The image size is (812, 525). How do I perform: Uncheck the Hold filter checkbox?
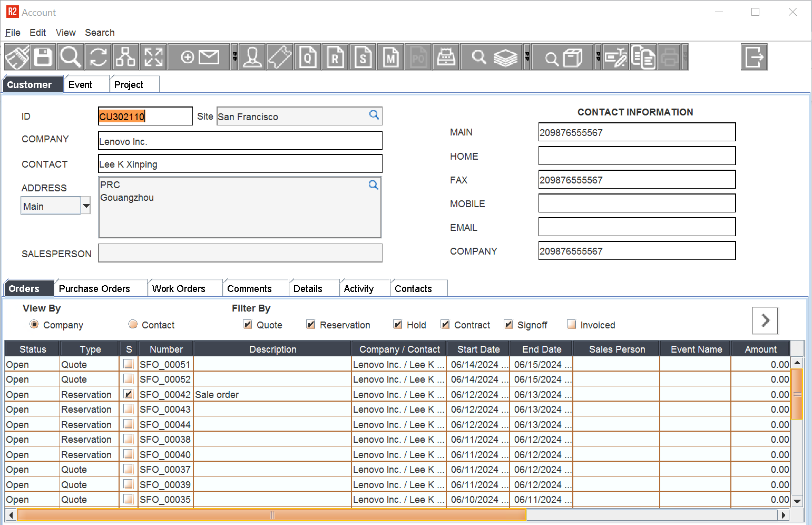click(398, 324)
